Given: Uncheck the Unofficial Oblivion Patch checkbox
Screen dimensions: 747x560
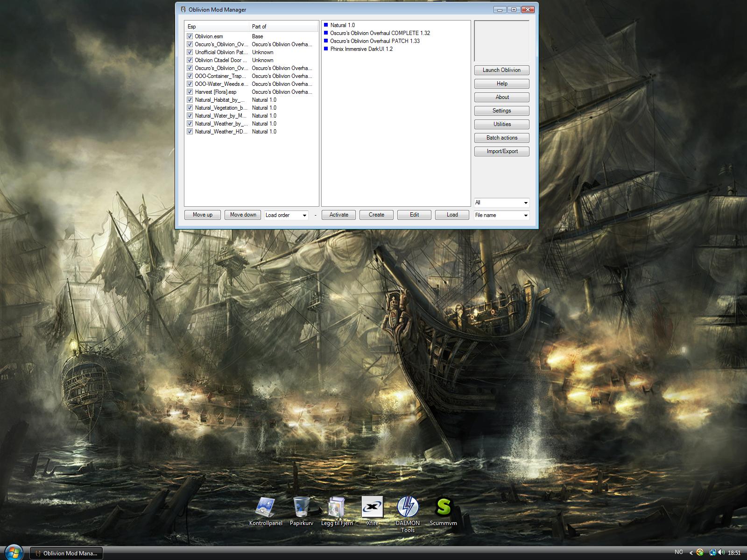Looking at the screenshot, I should pos(190,52).
